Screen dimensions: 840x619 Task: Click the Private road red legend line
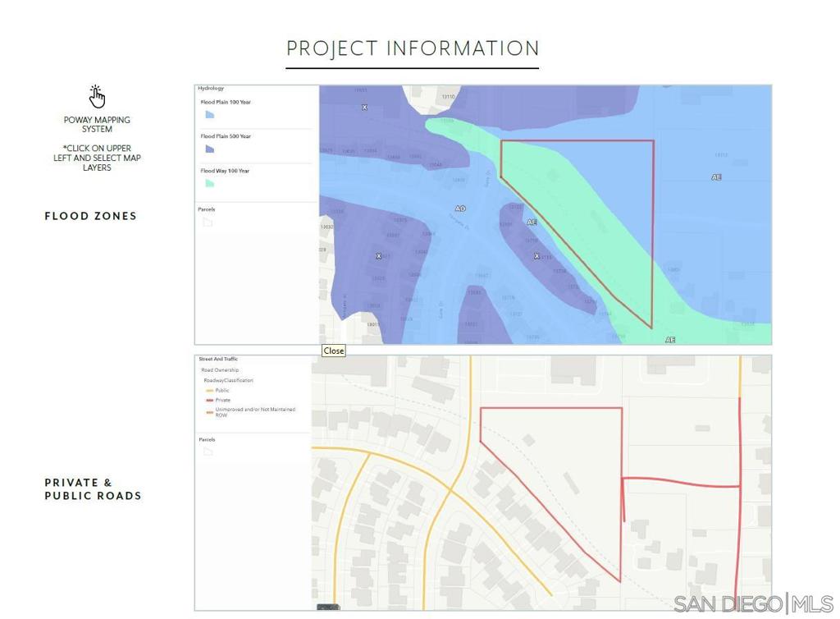pos(210,401)
